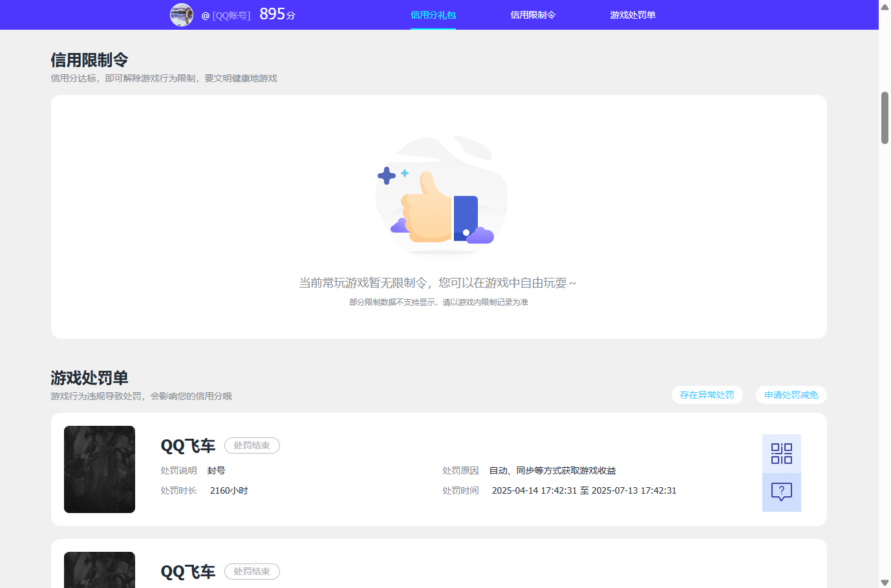Open the 信用分礼包 tab

[433, 14]
